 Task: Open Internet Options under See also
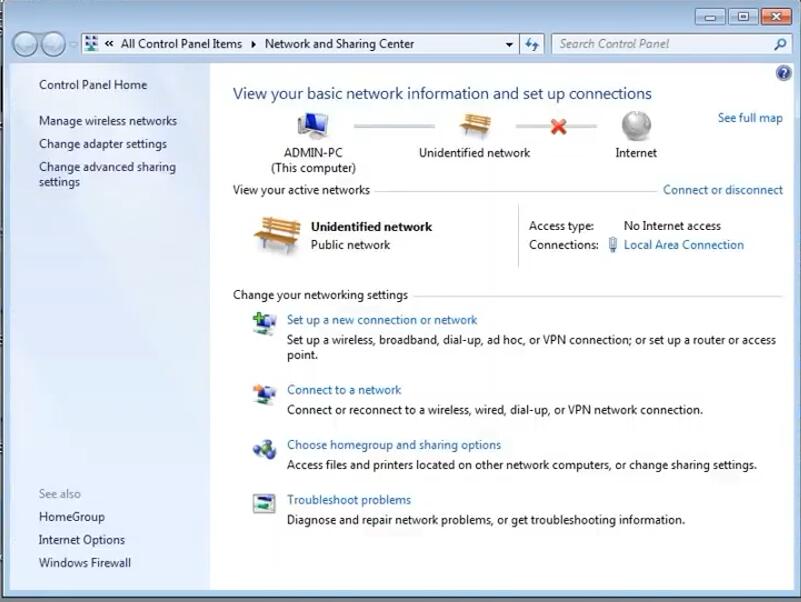(x=82, y=540)
